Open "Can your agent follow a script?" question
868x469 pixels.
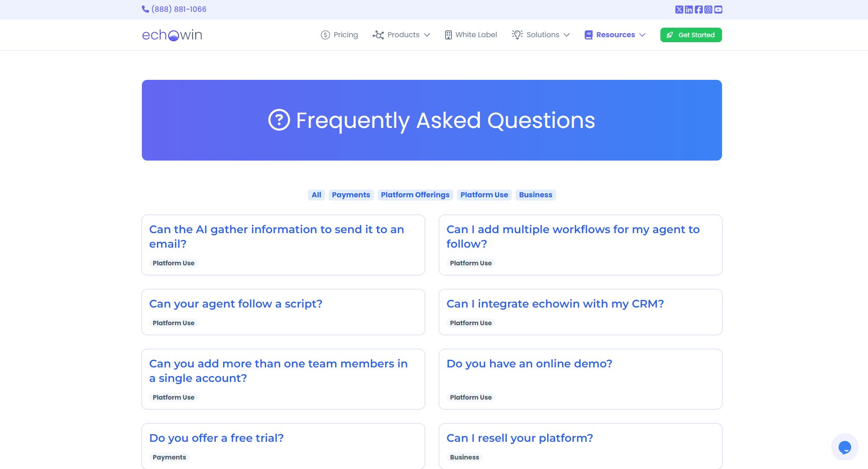click(236, 304)
